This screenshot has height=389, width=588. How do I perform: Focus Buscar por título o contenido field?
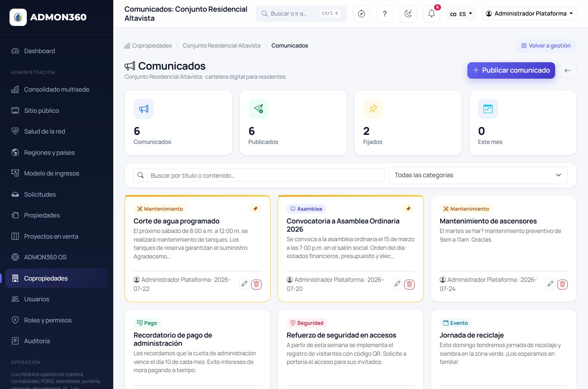(x=266, y=175)
